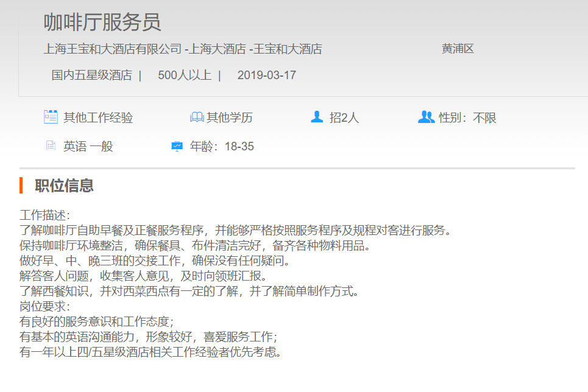Screen dimensions: 588x392
Task: Click the district label 黄浦区
Action: point(458,49)
